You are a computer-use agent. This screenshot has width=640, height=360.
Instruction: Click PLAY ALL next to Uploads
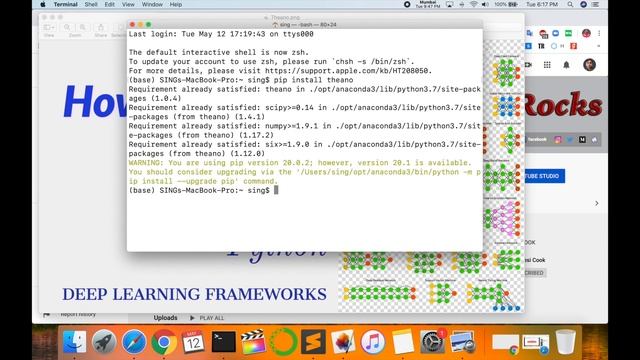207,318
